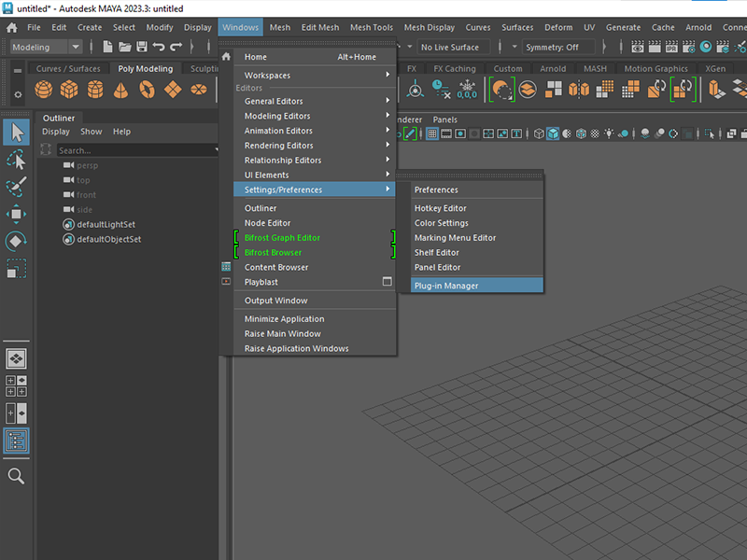Screen dimensions: 747x560
Task: Click the No Live Surface field
Action: coord(454,48)
